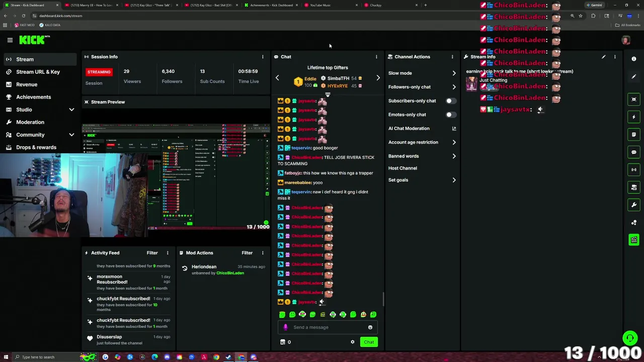This screenshot has width=644, height=362.
Task: Open Stream URL & Key page
Action: point(39,72)
